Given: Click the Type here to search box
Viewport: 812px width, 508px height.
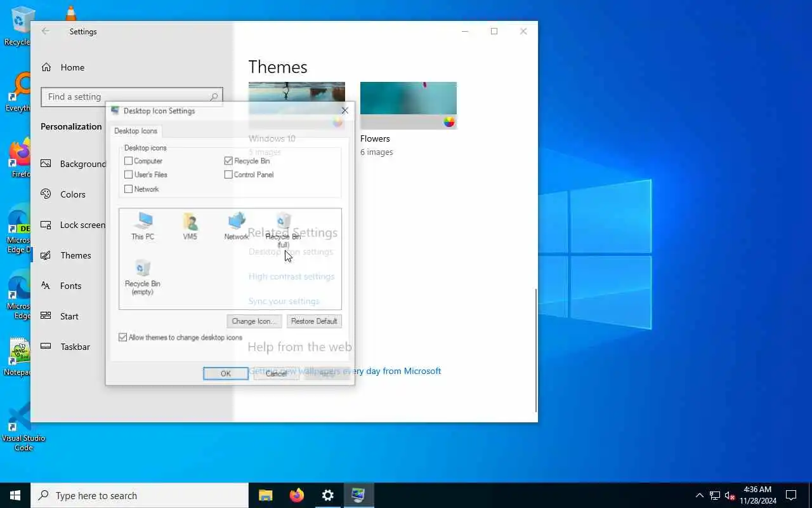Looking at the screenshot, I should click(140, 495).
